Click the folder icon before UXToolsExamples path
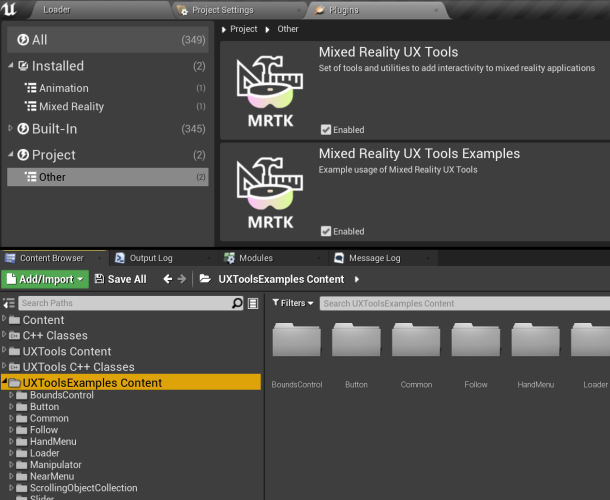Image resolution: width=610 pixels, height=500 pixels. [205, 279]
